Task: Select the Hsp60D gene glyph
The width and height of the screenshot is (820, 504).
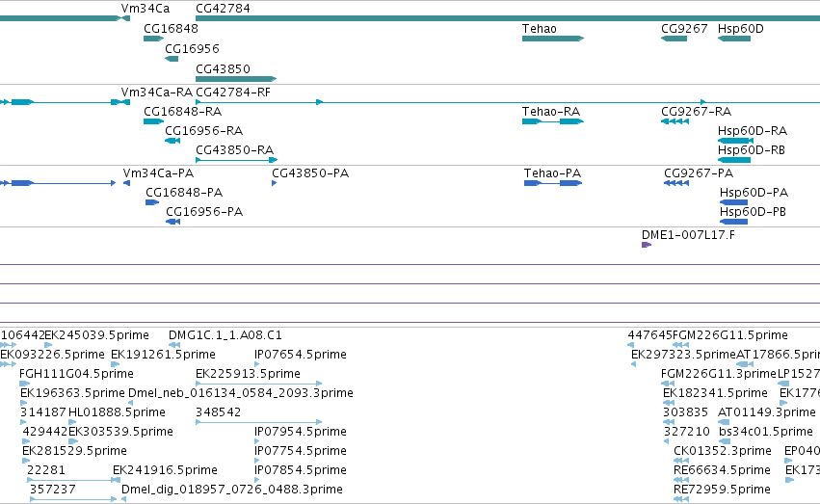Action: [x=734, y=39]
